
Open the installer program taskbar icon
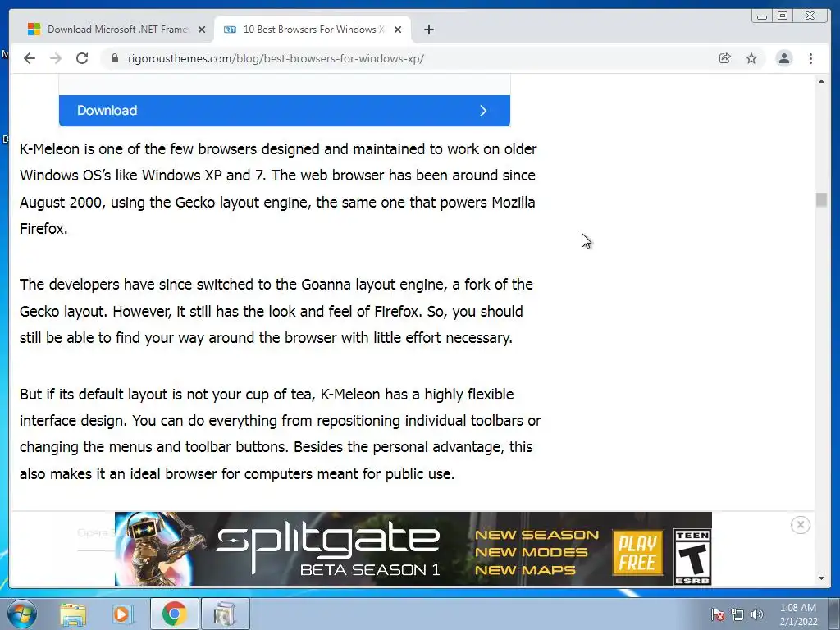pyautogui.click(x=225, y=614)
